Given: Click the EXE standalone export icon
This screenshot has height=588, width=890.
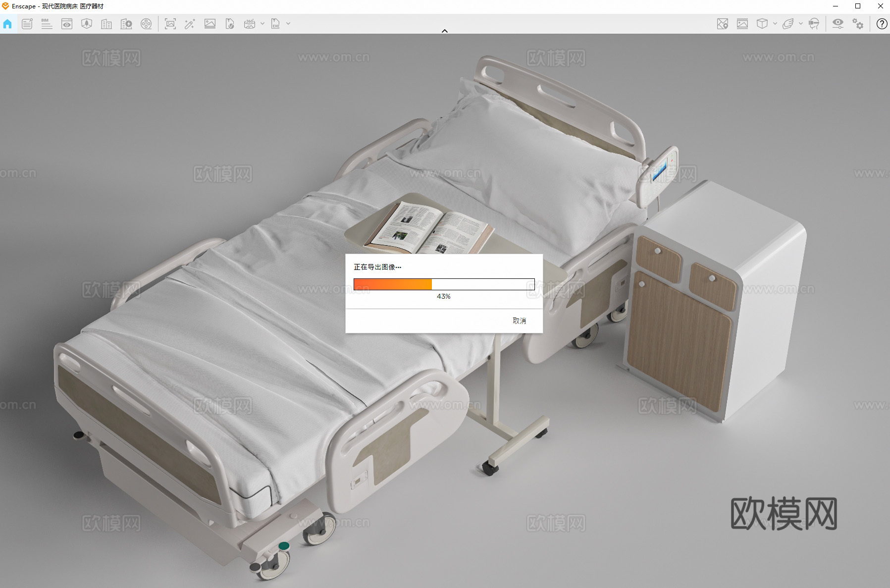Looking at the screenshot, I should point(275,24).
